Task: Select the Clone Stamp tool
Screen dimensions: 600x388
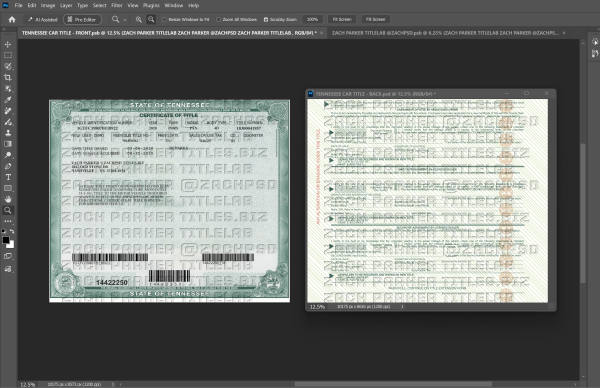Action: coord(8,133)
